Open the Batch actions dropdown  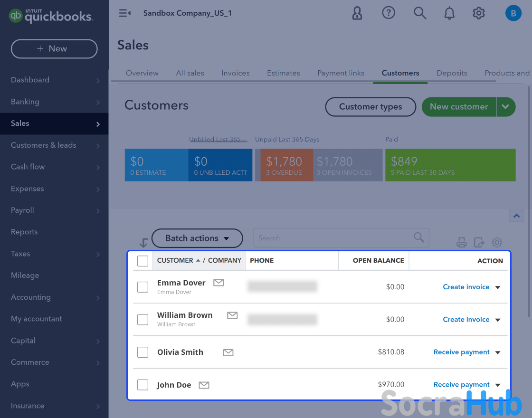197,238
